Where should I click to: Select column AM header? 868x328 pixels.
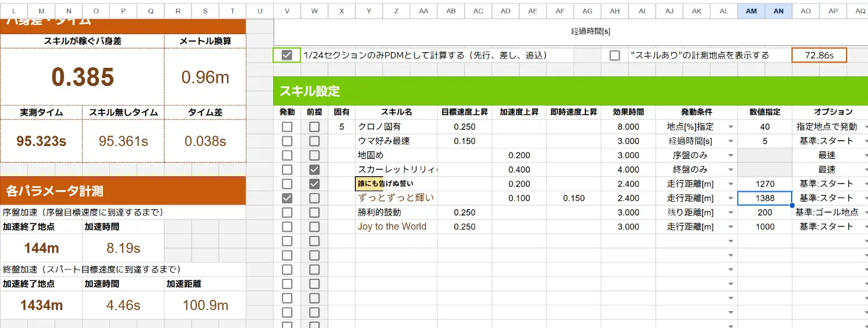tap(751, 11)
